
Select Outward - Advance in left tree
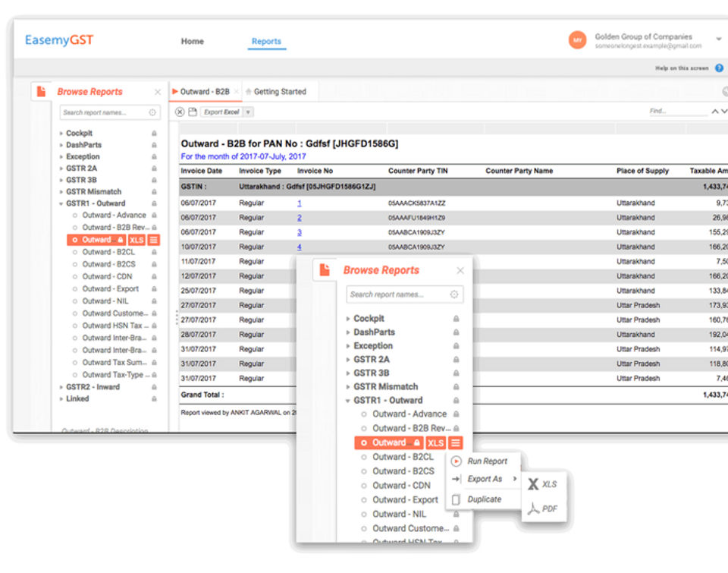tap(114, 215)
